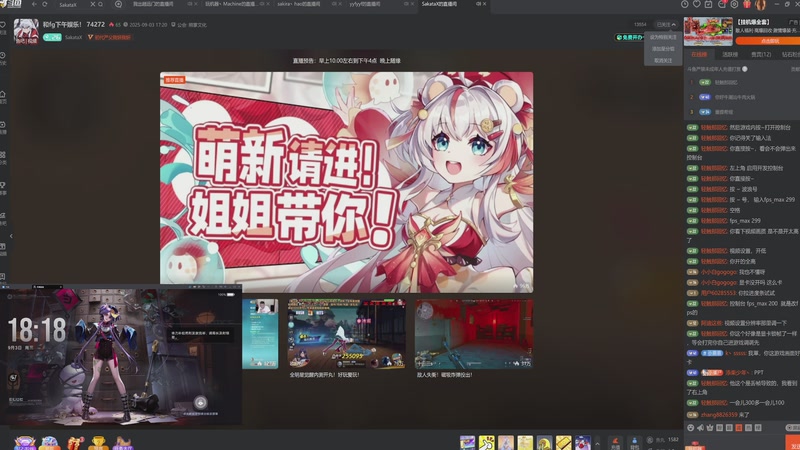Choose 取消关注 in the follow menu
The height and width of the screenshot is (450, 800).
(x=663, y=61)
